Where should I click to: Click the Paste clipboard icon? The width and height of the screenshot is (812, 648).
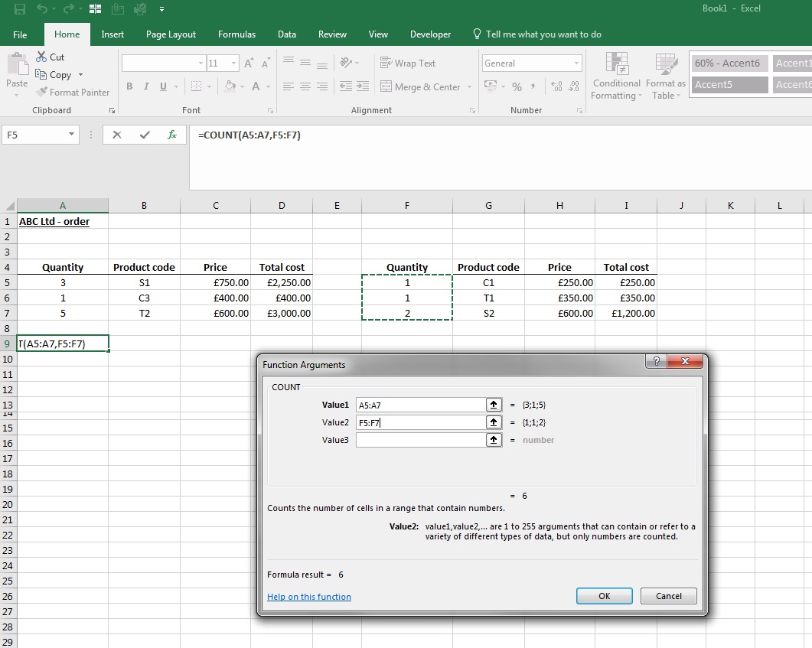(x=17, y=64)
